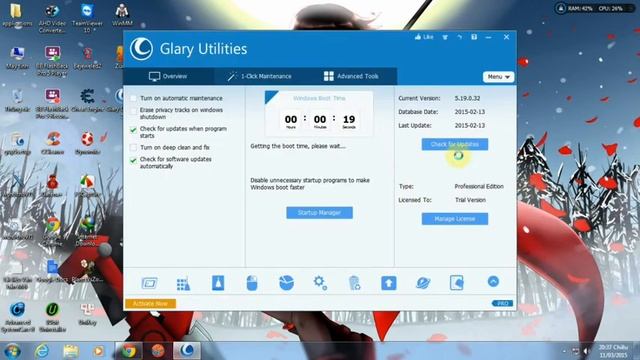Image resolution: width=640 pixels, height=360 pixels.
Task: Click the up-arrow Software Update icon
Action: (389, 283)
